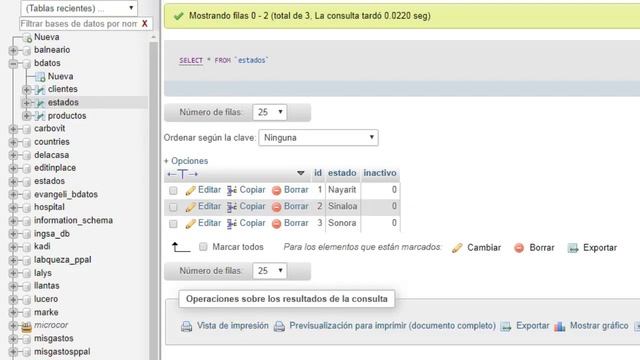640x360 pixels.
Task: Click the microcor database icon
Action: pos(27,326)
